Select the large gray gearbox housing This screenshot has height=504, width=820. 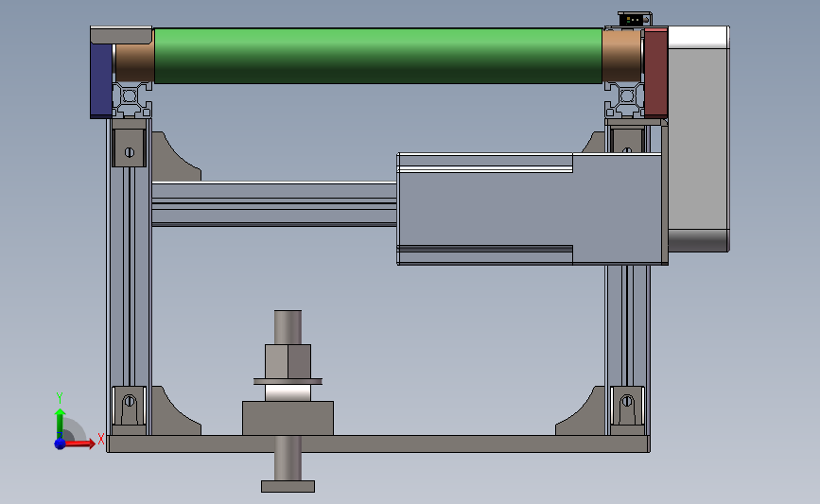[x=532, y=209]
